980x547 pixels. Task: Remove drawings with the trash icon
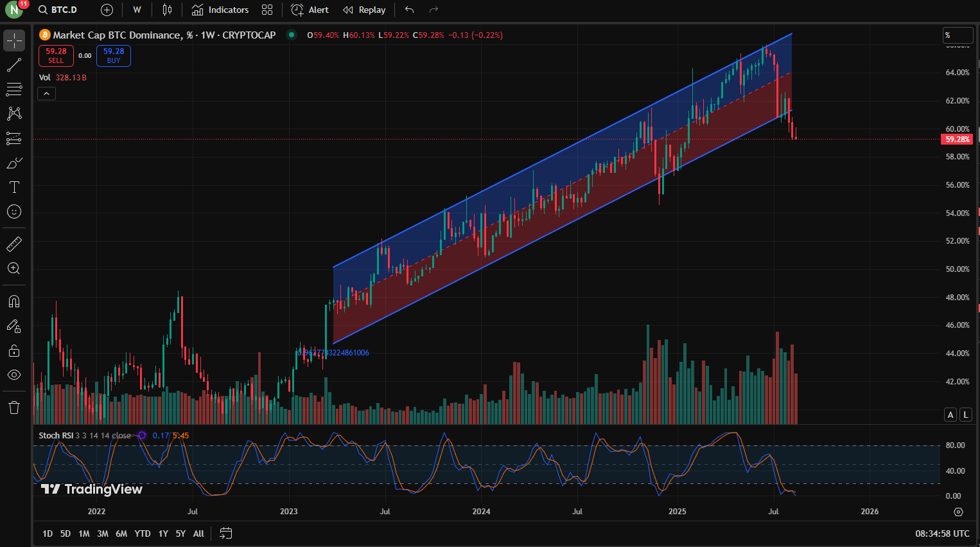click(x=14, y=408)
